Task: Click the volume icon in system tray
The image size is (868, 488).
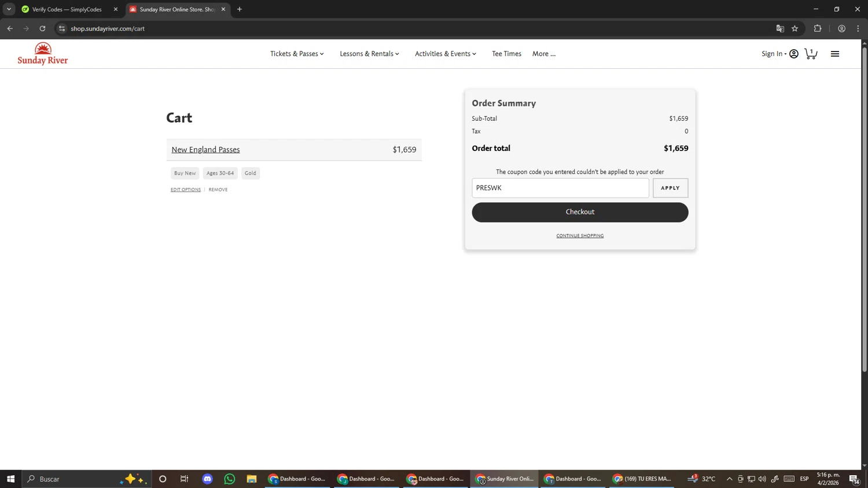Action: click(762, 479)
